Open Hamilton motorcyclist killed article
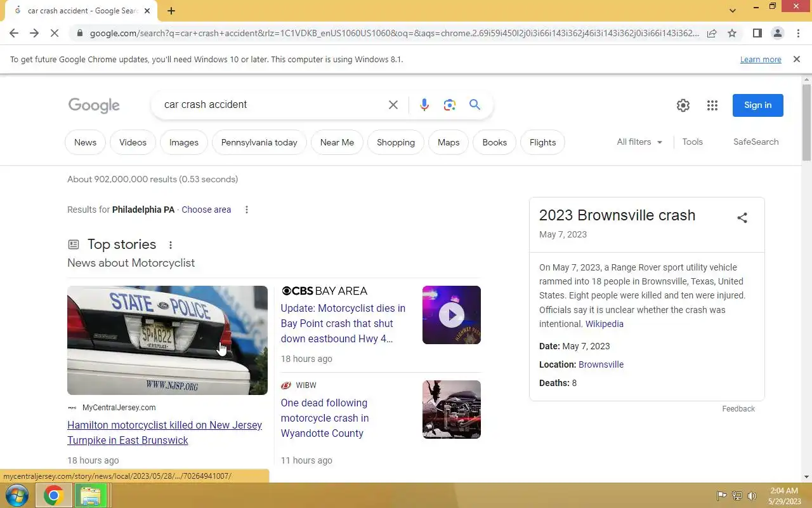The width and height of the screenshot is (812, 508). 164,433
